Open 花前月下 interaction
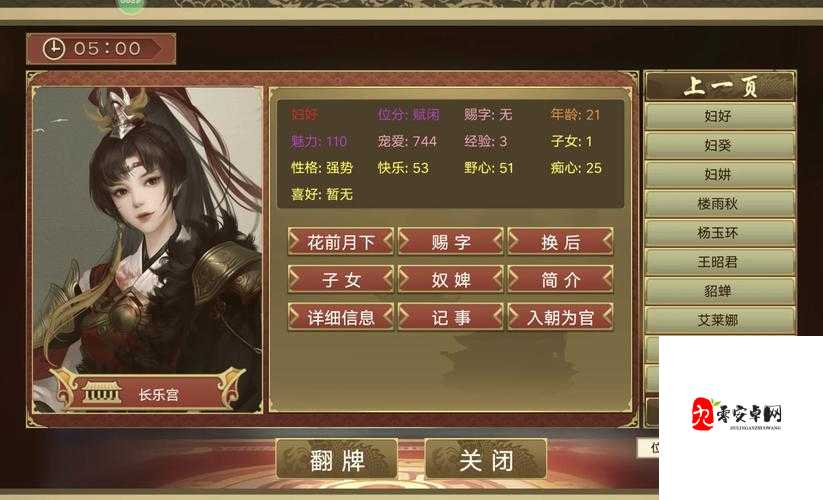Viewport: 823px width, 500px height. point(341,242)
